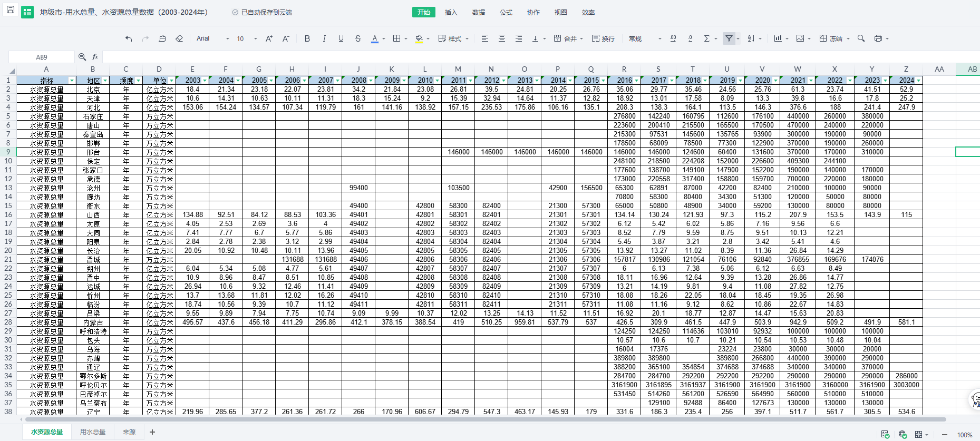This screenshot has height=441, width=980.
Task: Align text left
Action: pos(485,38)
